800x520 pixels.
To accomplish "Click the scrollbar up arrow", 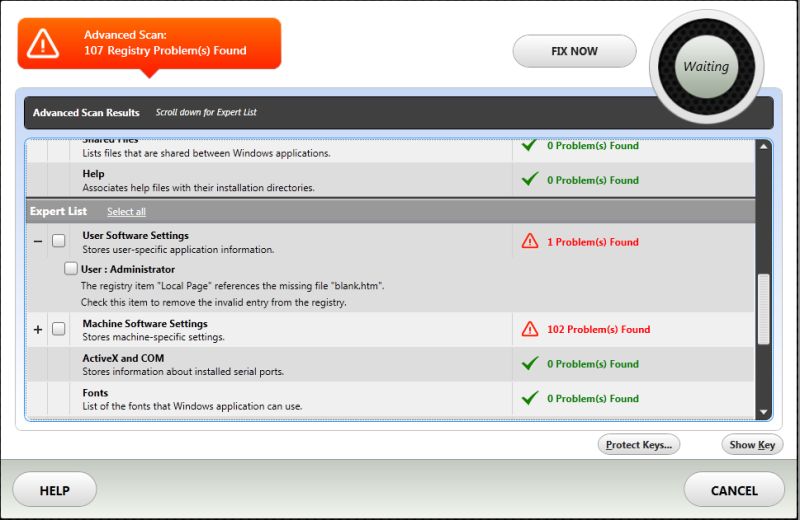I will point(764,146).
